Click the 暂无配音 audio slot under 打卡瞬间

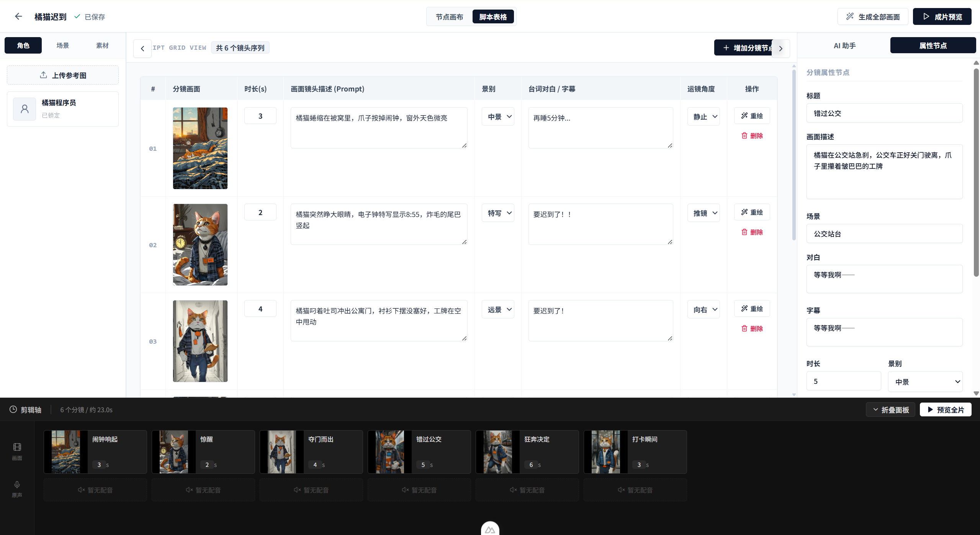(635, 490)
